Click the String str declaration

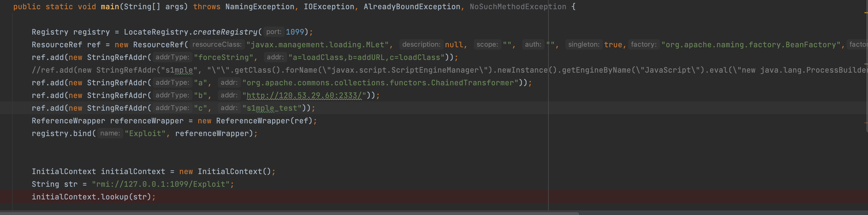(54, 184)
